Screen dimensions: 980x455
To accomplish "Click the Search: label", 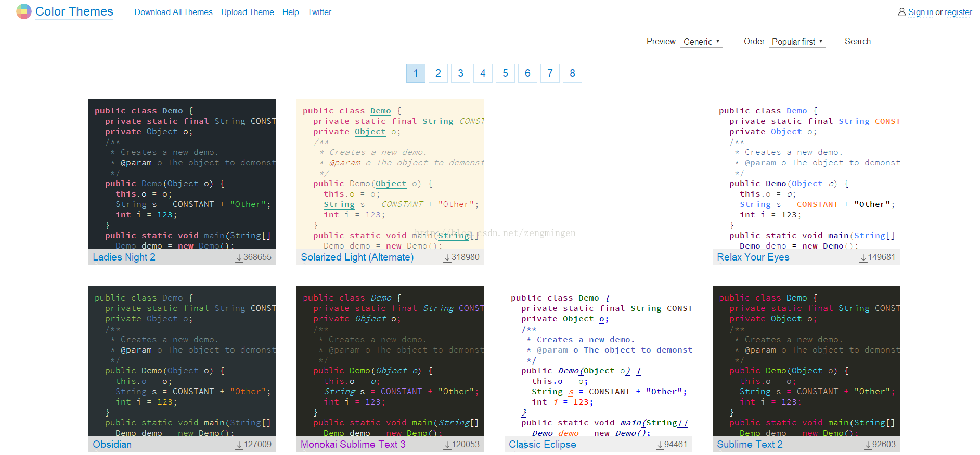I will pyautogui.click(x=858, y=42).
